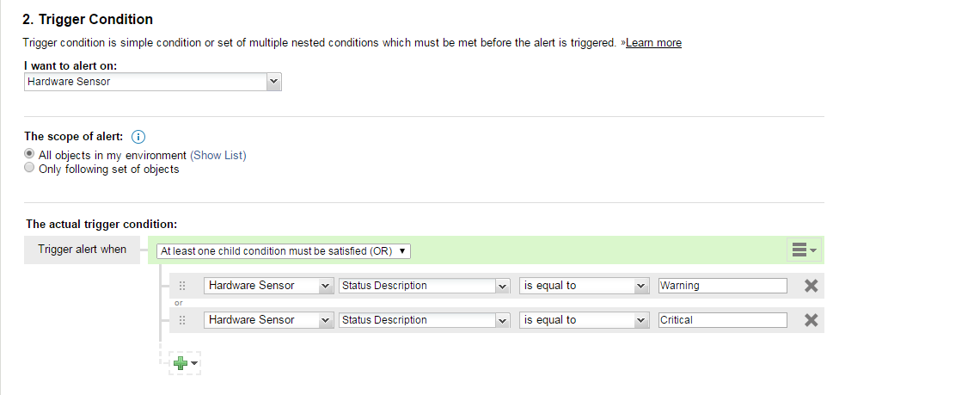Grab the drag handle of Critical row
Image resolution: width=980 pixels, height=395 pixels.
[x=182, y=320]
